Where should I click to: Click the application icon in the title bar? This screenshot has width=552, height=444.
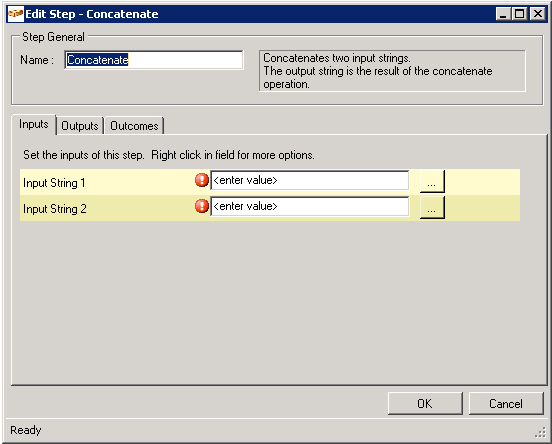[15, 14]
